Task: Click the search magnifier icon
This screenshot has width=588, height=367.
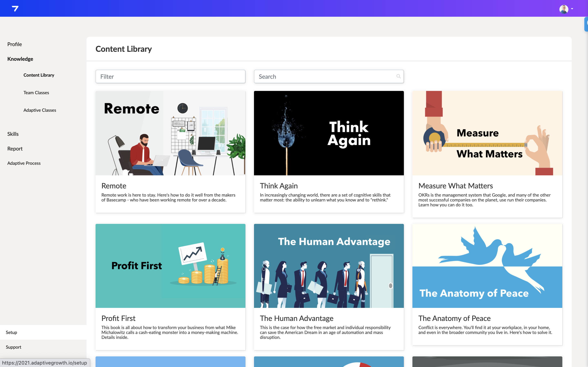Action: pos(399,76)
